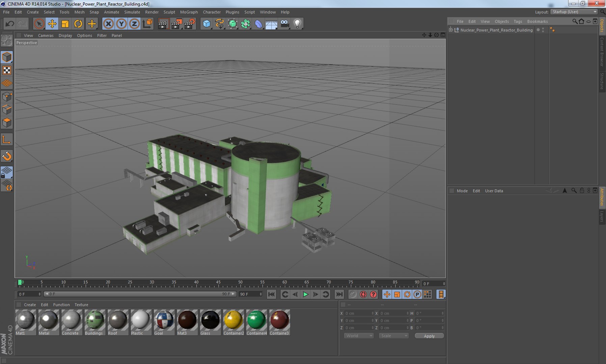Open Render Settings icon
This screenshot has height=364, width=606.
(x=190, y=24)
